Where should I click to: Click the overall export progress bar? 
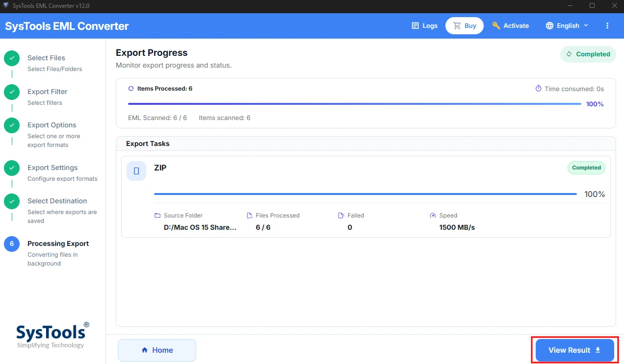coord(355,104)
